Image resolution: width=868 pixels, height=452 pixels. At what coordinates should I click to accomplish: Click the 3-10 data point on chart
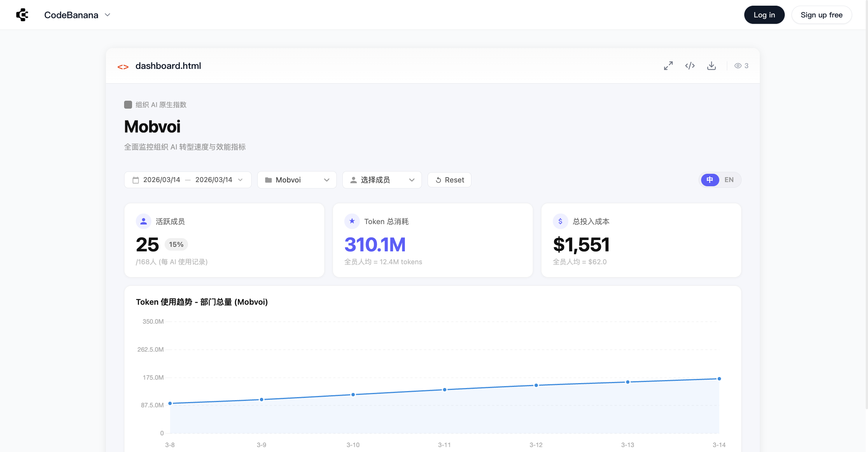353,394
